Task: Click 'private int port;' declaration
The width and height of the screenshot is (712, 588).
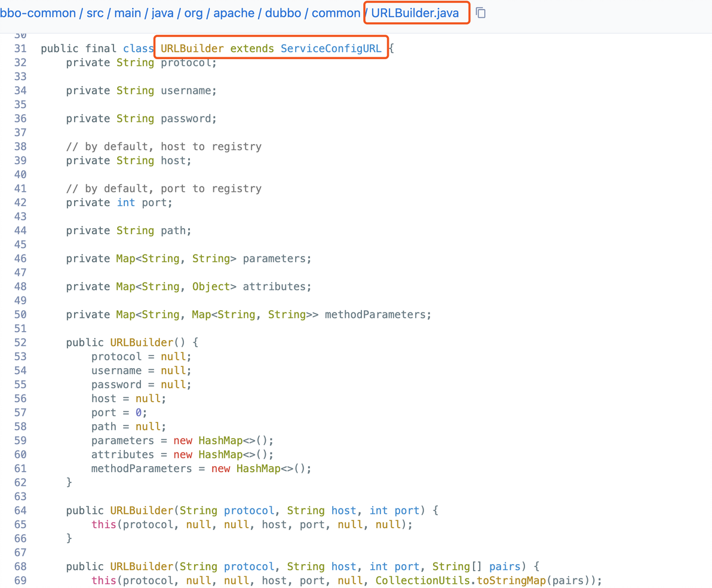Action: (x=119, y=203)
